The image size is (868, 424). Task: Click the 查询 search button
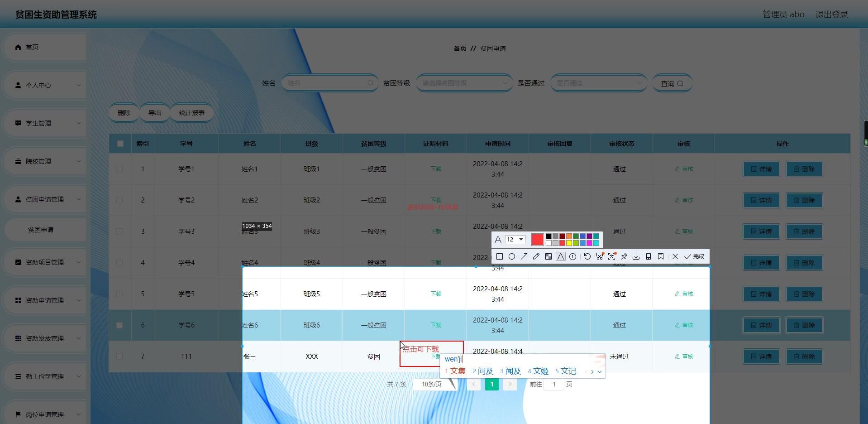(x=672, y=83)
